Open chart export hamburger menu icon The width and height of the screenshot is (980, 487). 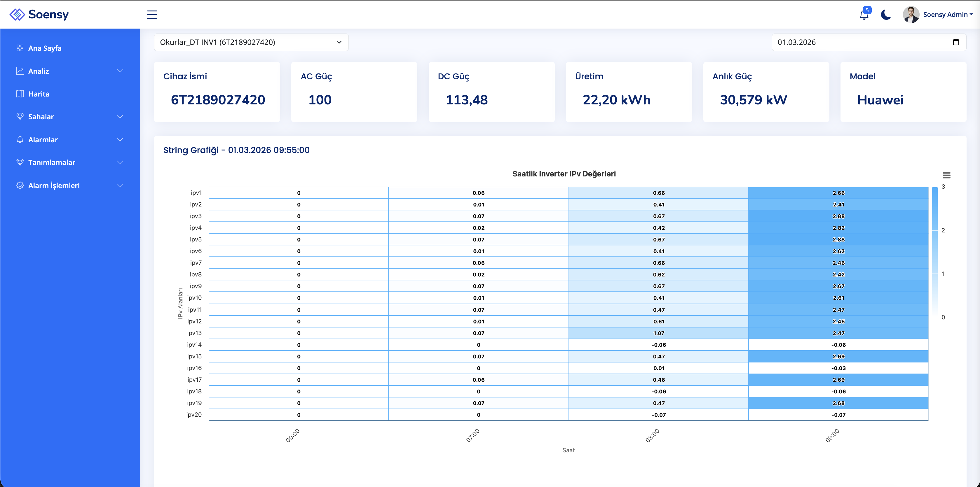(946, 175)
